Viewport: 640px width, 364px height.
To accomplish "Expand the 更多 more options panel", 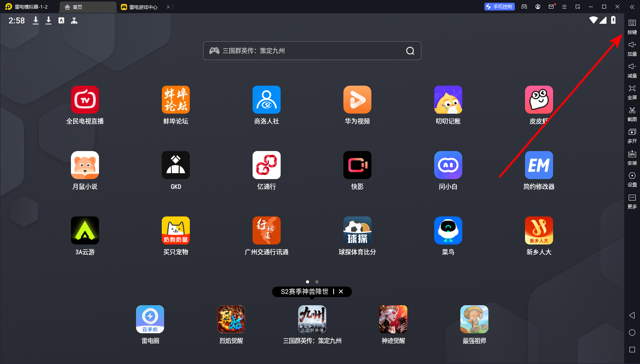I will (x=632, y=202).
